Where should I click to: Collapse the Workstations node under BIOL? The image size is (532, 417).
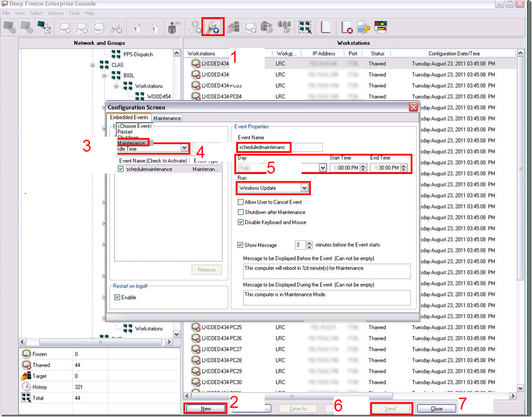(116, 86)
